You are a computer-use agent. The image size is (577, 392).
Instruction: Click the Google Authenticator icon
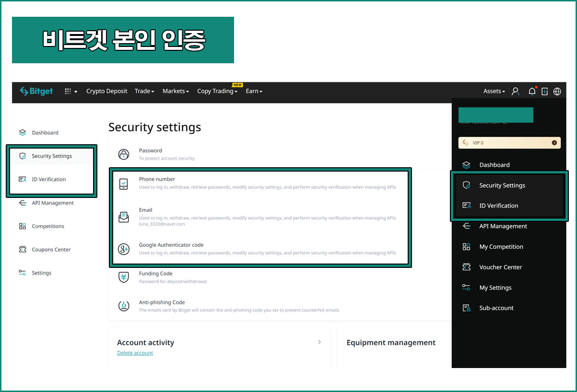pos(124,249)
